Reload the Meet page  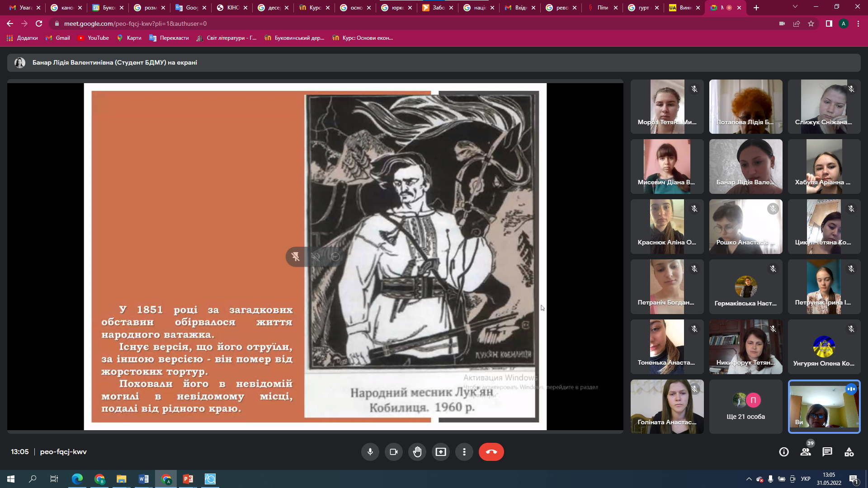click(39, 23)
